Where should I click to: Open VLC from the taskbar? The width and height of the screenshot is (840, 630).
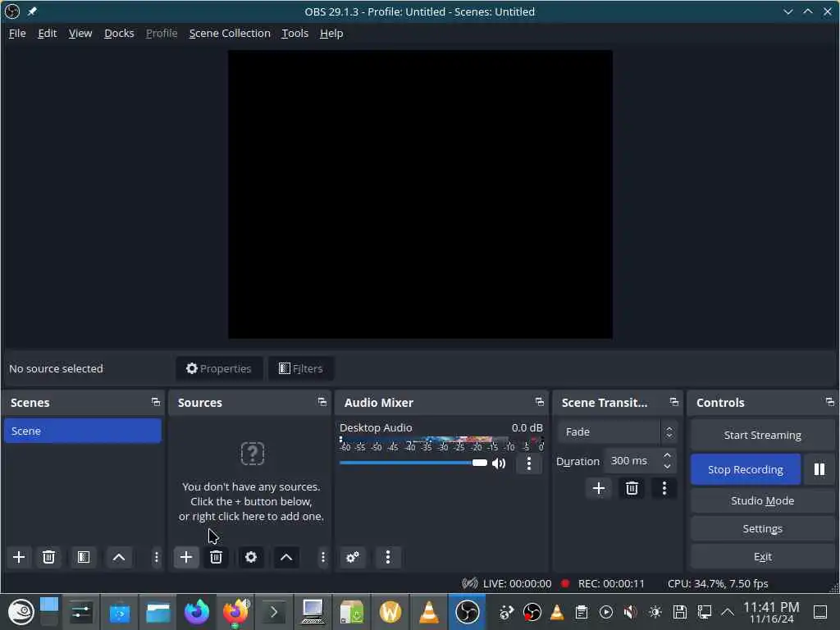(x=428, y=612)
